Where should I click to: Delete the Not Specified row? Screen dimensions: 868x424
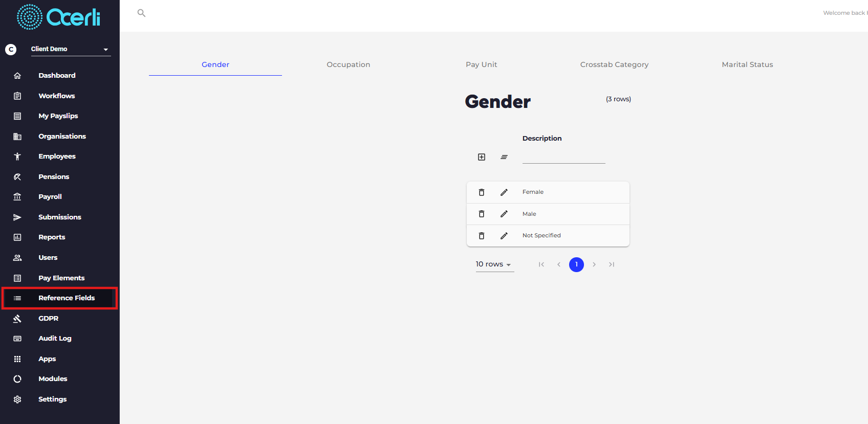pos(482,236)
